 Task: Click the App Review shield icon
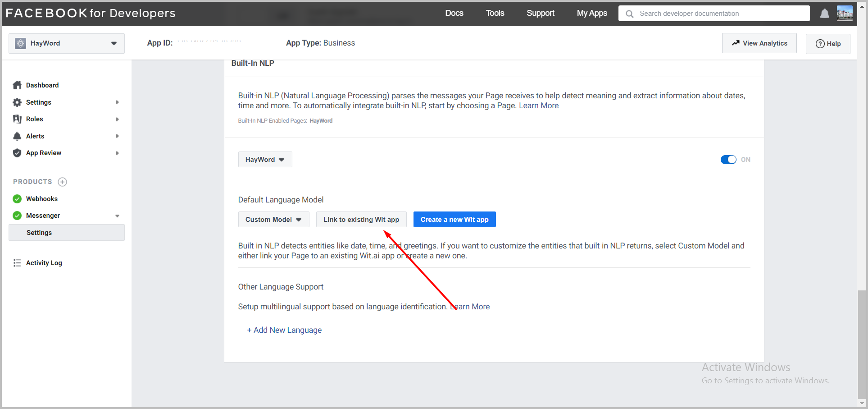click(x=17, y=153)
